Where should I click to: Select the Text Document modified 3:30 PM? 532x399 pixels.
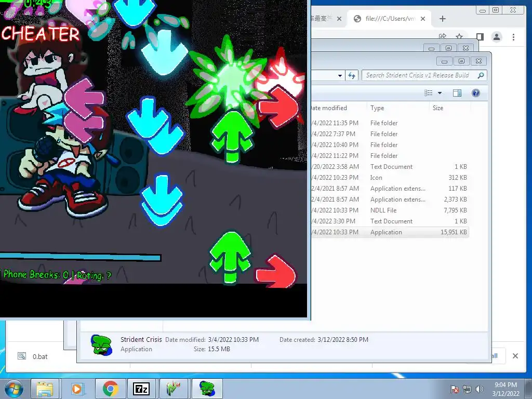click(390, 221)
